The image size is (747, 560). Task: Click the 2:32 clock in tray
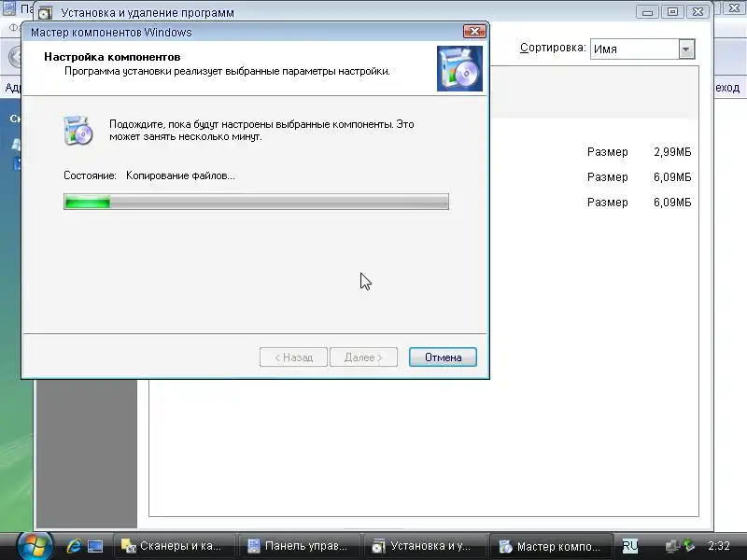point(718,546)
